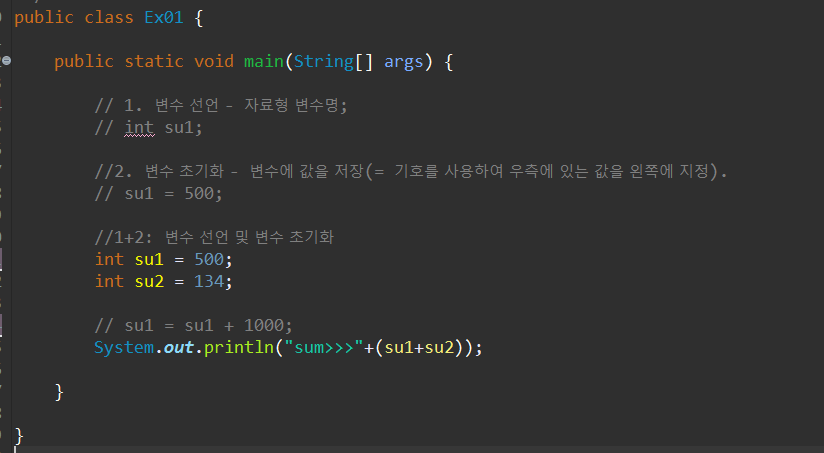This screenshot has height=453, width=824.
Task: Click comment '// su1 = 500;'
Action: pyautogui.click(x=158, y=193)
